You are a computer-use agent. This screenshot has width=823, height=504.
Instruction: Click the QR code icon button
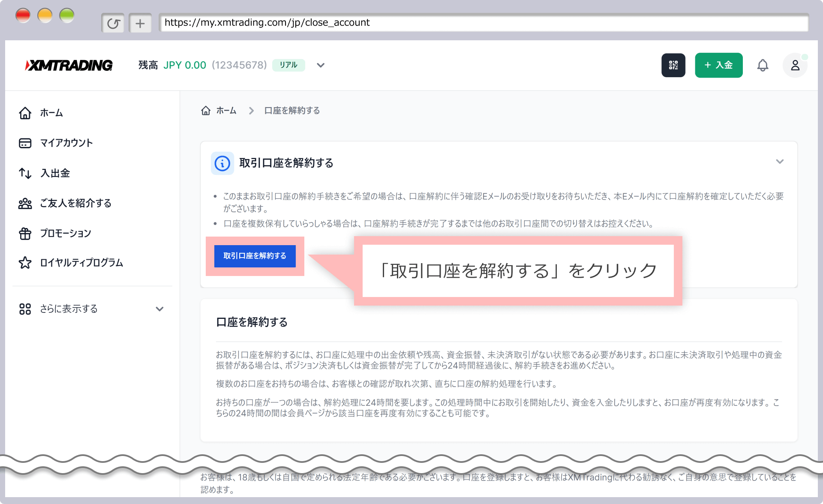coord(673,65)
